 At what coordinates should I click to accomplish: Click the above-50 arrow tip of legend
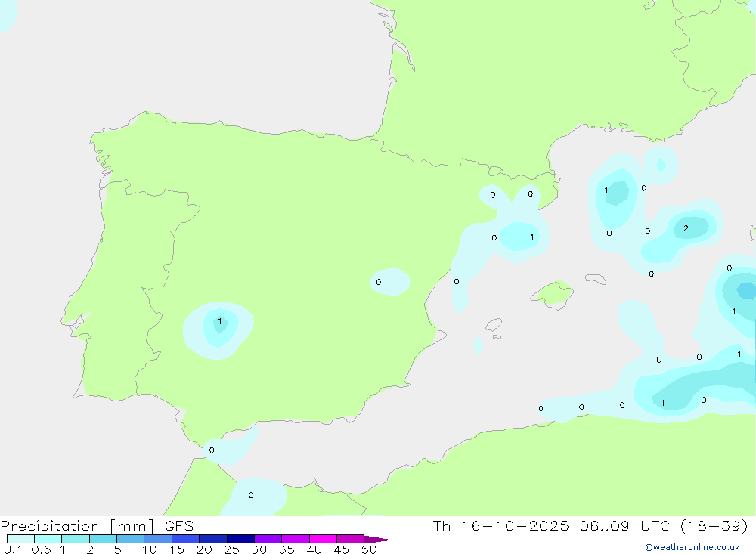pos(378,539)
